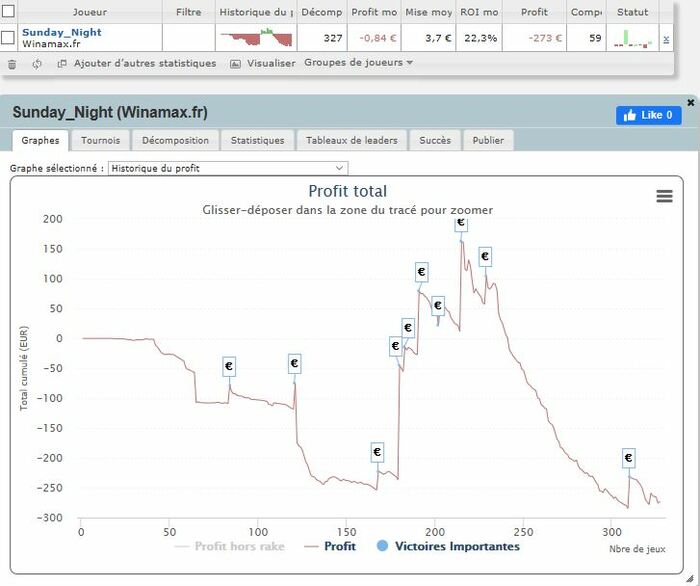This screenshot has height=586, width=700.
Task: Sort by Profit mo column header
Action: [374, 12]
